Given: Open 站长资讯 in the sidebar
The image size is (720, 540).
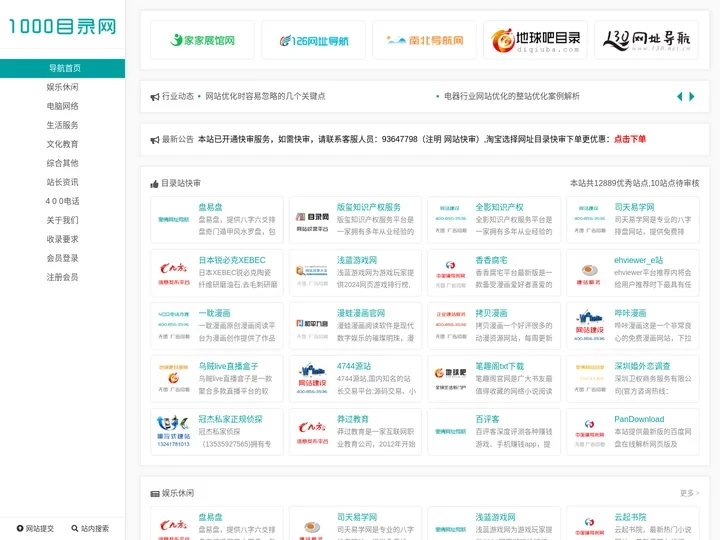Looking at the screenshot, I should 62,182.
